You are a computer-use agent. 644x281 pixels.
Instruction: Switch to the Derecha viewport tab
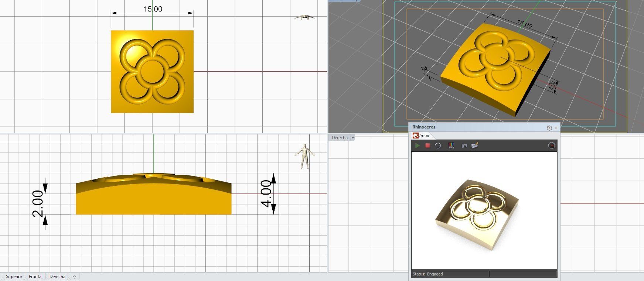click(57, 277)
